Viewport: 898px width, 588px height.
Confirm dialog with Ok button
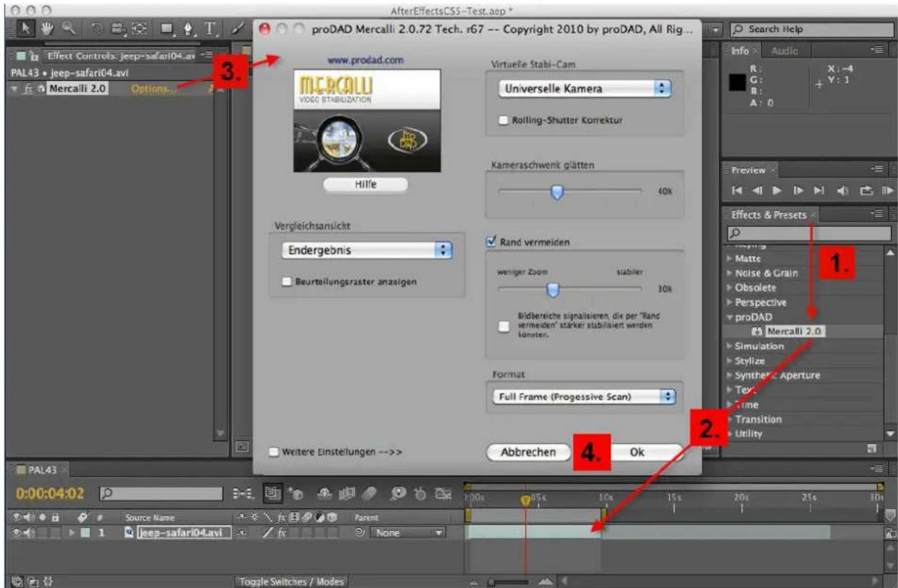pos(637,453)
